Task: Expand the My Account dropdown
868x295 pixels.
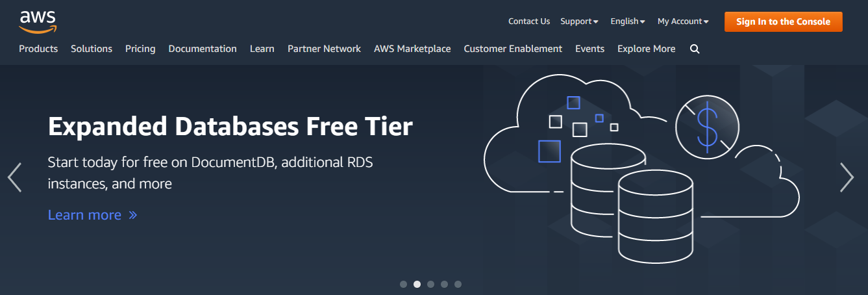Action: (683, 21)
